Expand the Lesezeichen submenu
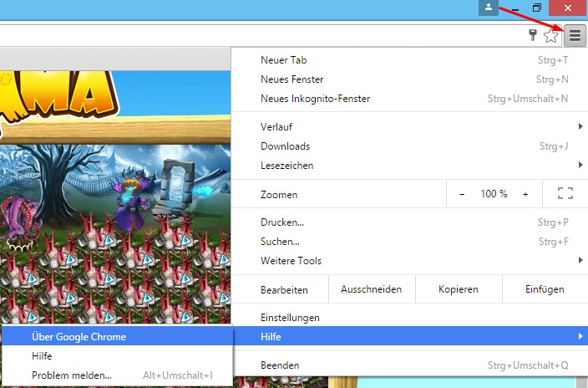 click(x=409, y=166)
